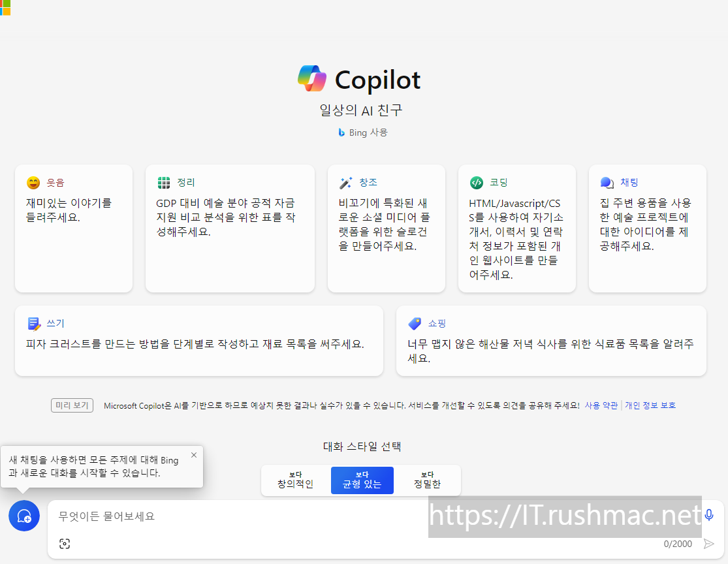Screen dimensions: 728x564
Task: Click the chat bubbles icon on 채팅 card
Action: [607, 182]
